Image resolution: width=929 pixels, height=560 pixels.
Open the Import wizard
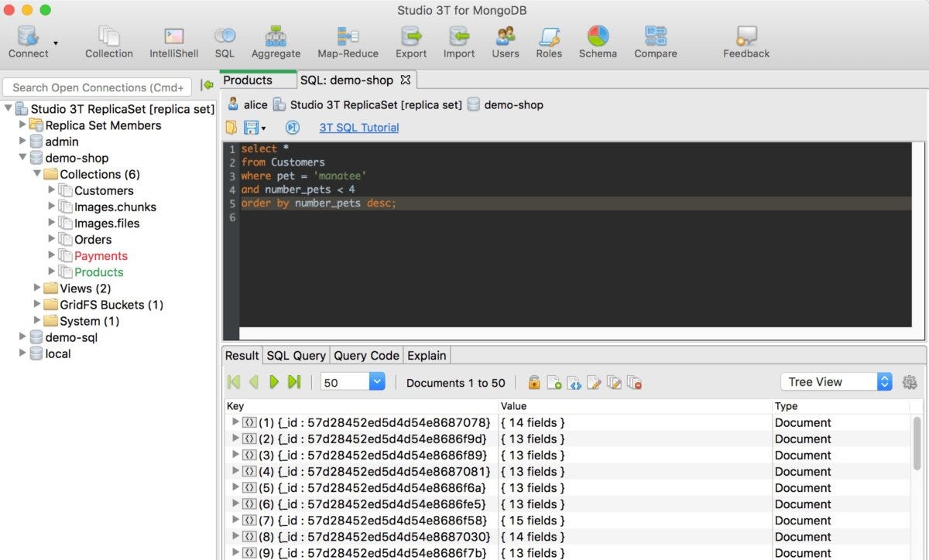[458, 40]
